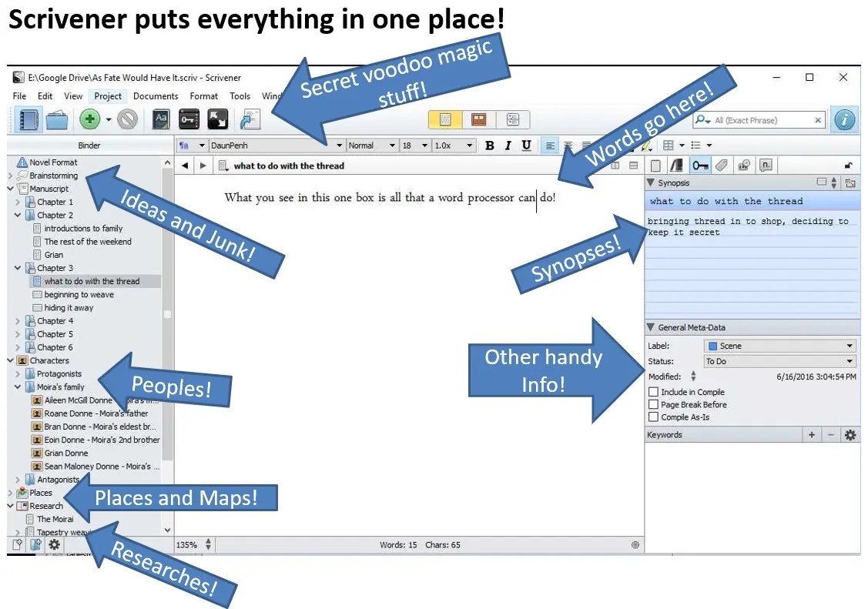
Task: Click the Compile toolbar icon
Action: (x=250, y=119)
